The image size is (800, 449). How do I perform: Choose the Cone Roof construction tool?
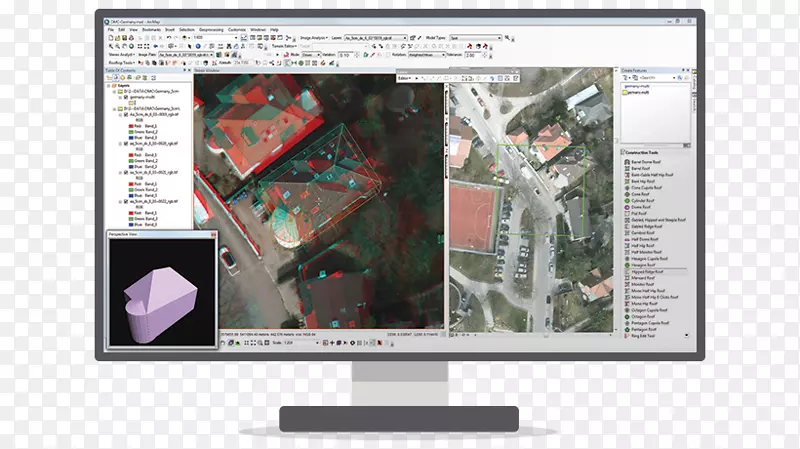[x=638, y=193]
